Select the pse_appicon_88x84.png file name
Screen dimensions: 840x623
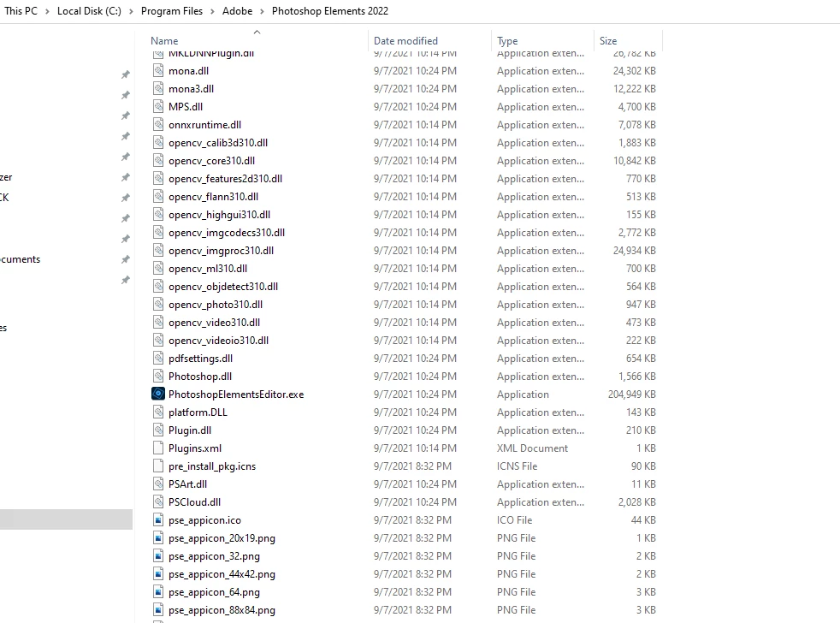coord(222,609)
